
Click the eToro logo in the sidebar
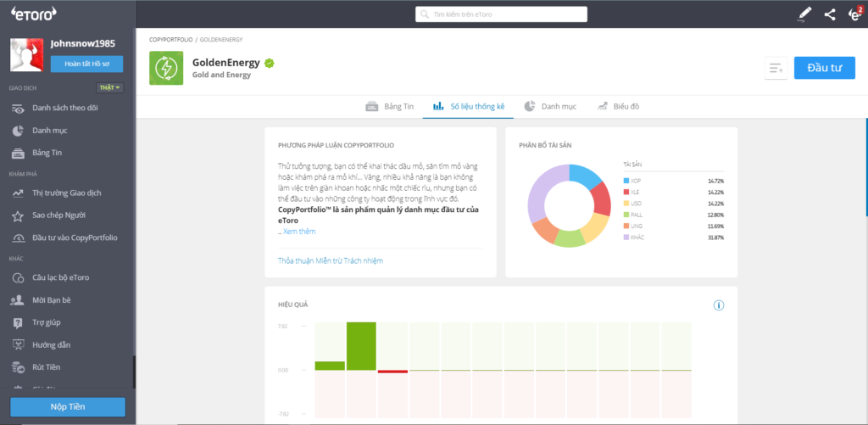pyautogui.click(x=34, y=14)
